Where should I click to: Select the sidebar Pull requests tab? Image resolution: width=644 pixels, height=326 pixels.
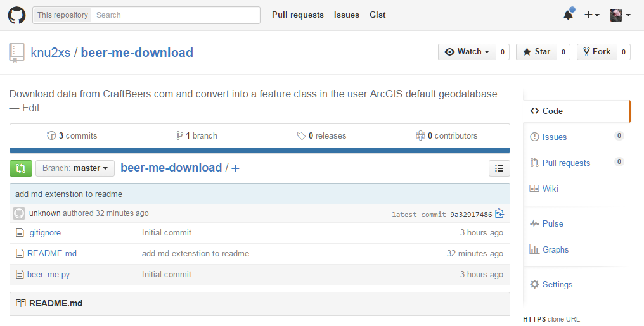[x=577, y=163]
